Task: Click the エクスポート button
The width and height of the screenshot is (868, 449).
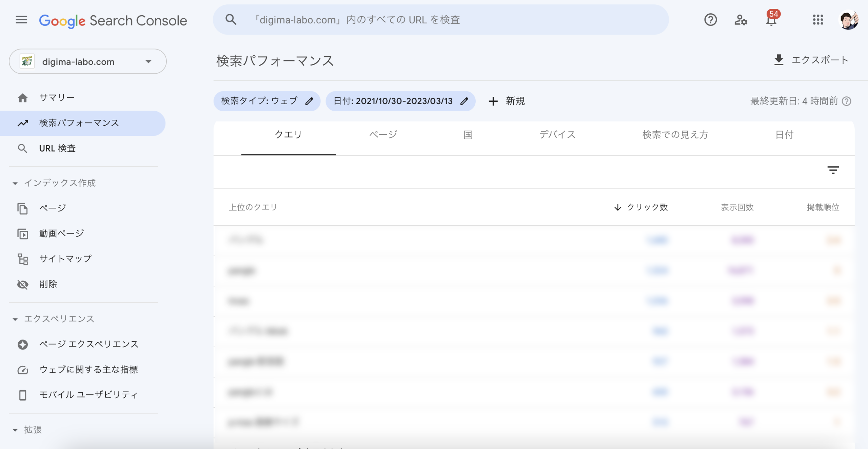Action: 811,60
